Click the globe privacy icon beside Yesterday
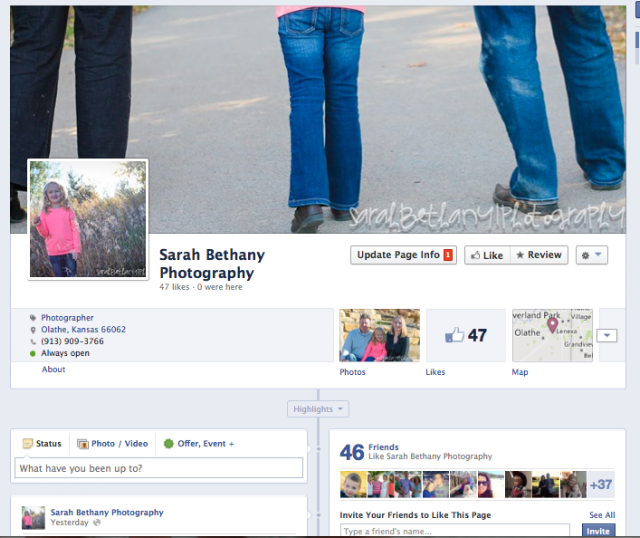Image resolution: width=640 pixels, height=538 pixels. (97, 522)
